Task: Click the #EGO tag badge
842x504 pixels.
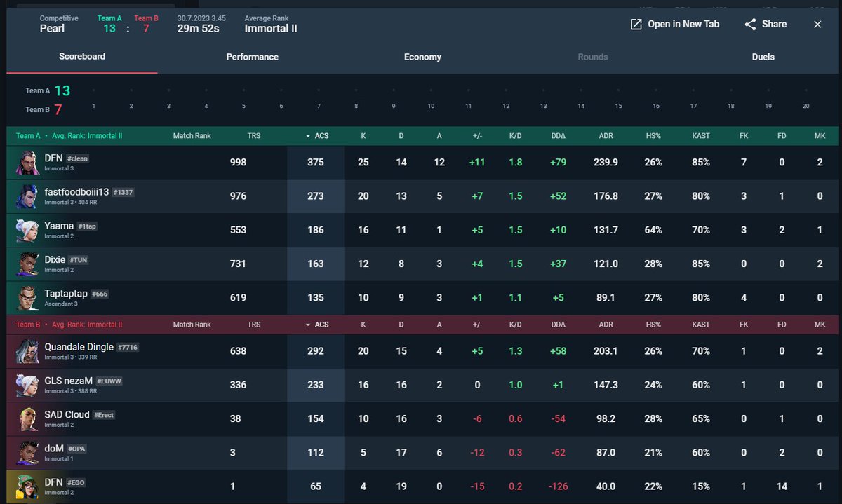Action: click(x=77, y=483)
